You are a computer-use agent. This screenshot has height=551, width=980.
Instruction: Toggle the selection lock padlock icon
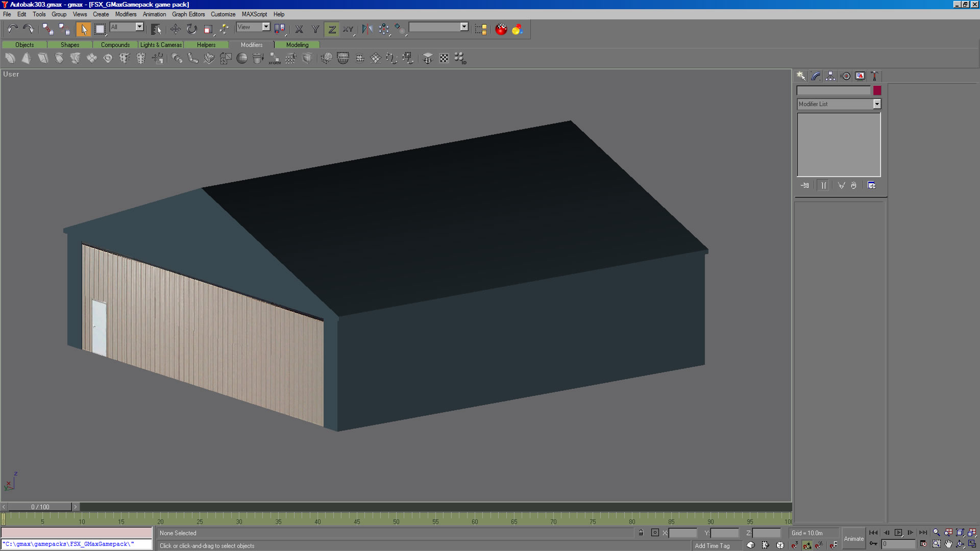641,533
